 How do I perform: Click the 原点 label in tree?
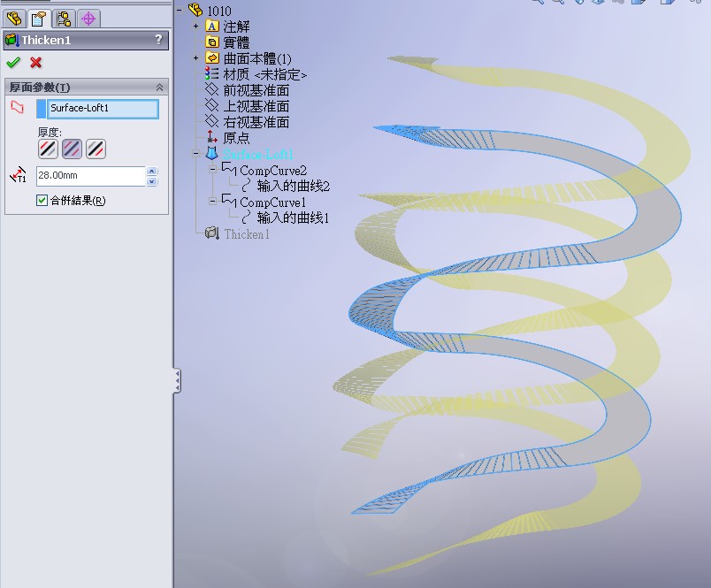coord(236,138)
